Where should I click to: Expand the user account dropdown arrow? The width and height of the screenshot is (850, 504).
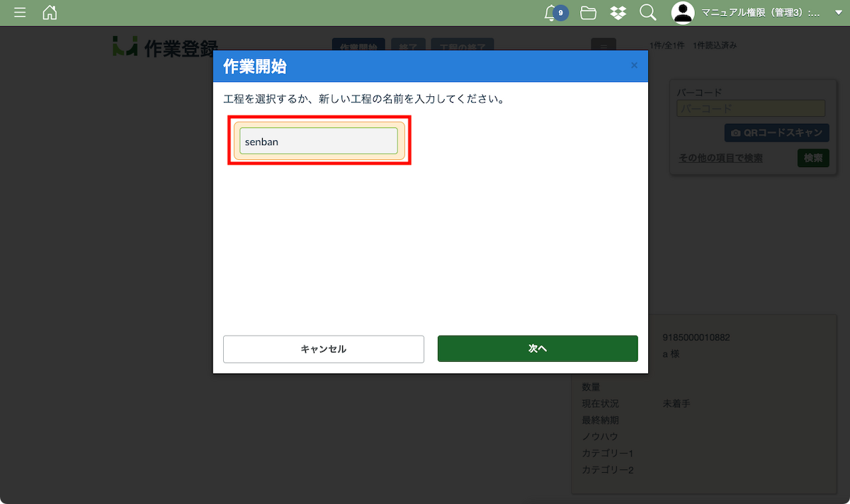[839, 13]
